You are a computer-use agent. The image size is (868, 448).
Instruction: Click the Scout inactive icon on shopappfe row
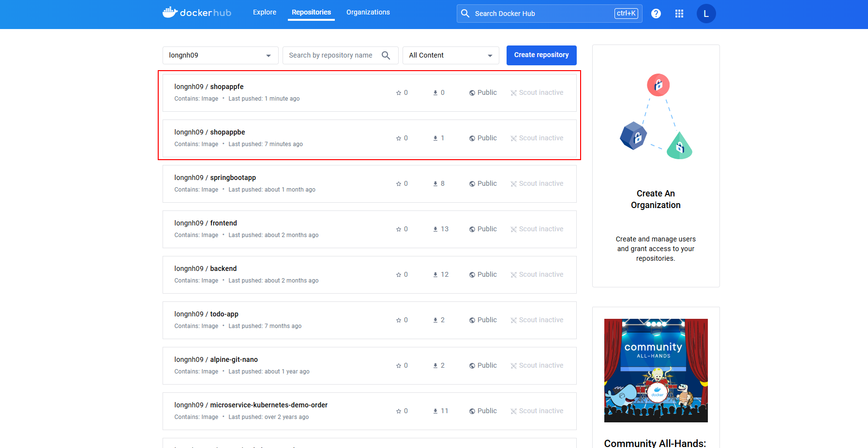tap(514, 93)
